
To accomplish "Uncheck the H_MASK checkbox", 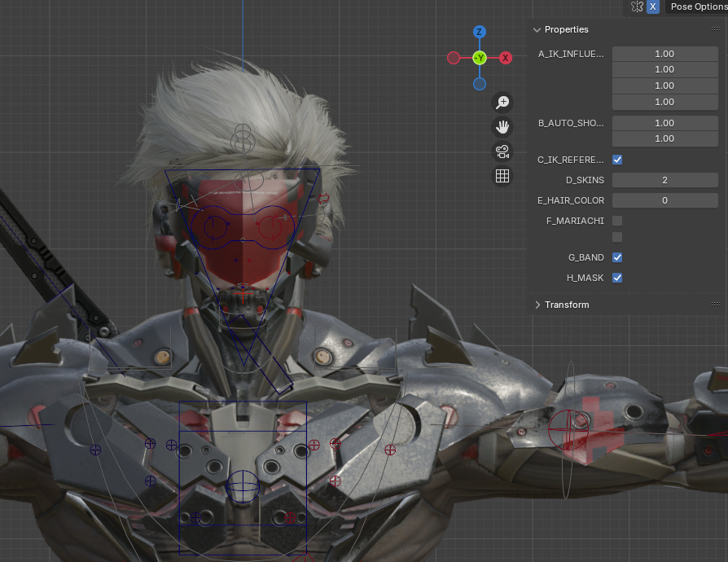I will coord(617,278).
